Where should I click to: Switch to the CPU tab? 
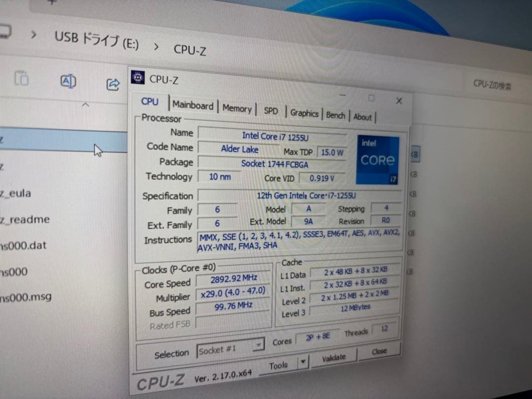(150, 101)
